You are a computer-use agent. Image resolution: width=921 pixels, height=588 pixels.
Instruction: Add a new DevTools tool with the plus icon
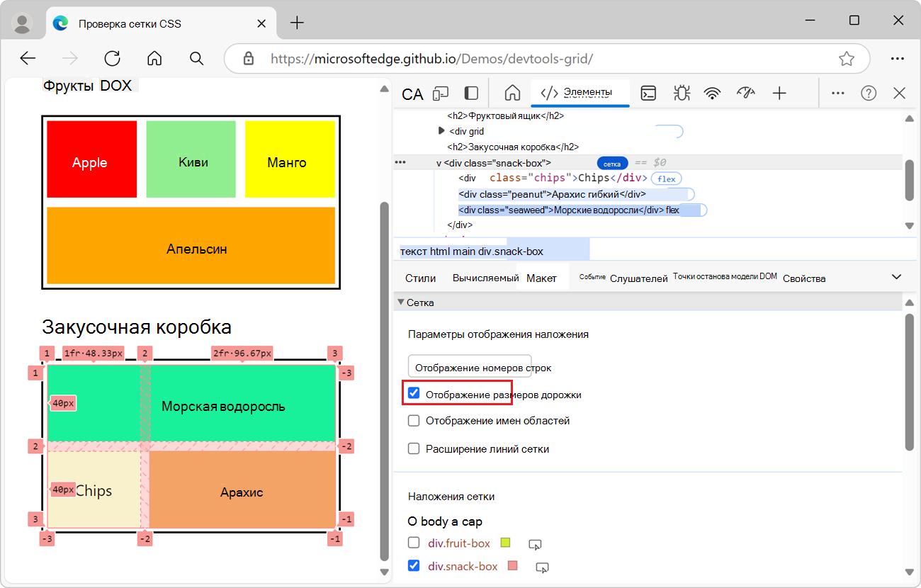click(x=779, y=93)
